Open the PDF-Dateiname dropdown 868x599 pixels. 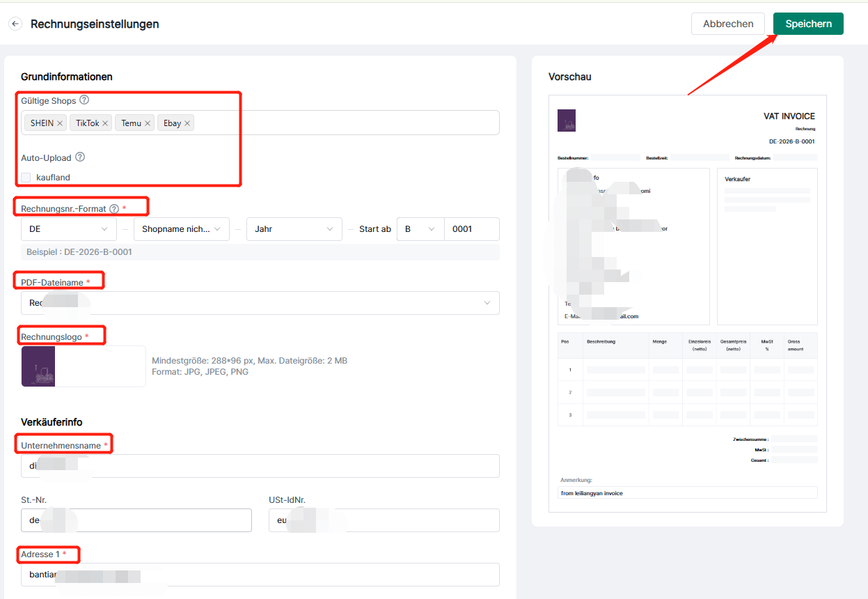260,303
